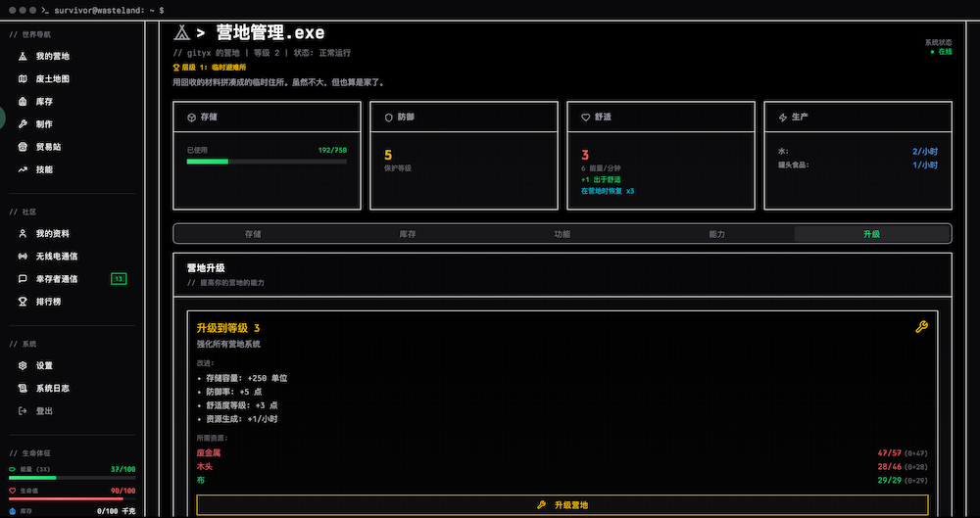The height and width of the screenshot is (518, 980).
Task: Click the 贸易站 shop icon
Action: pyautogui.click(x=24, y=147)
